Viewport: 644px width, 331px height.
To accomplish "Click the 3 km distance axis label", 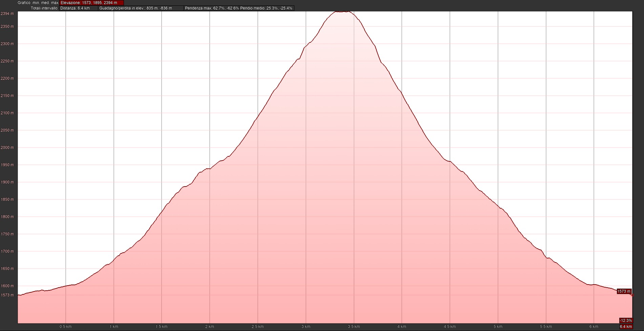I will point(306,327).
